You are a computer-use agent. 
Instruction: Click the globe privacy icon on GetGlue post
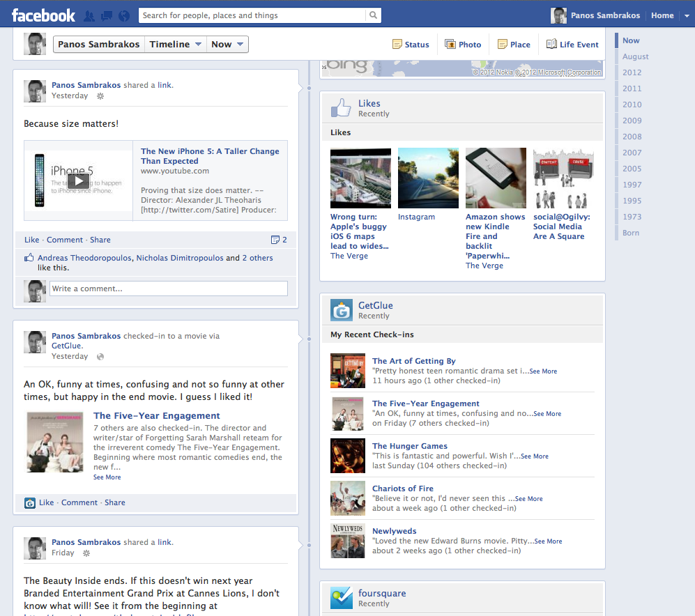100,357
